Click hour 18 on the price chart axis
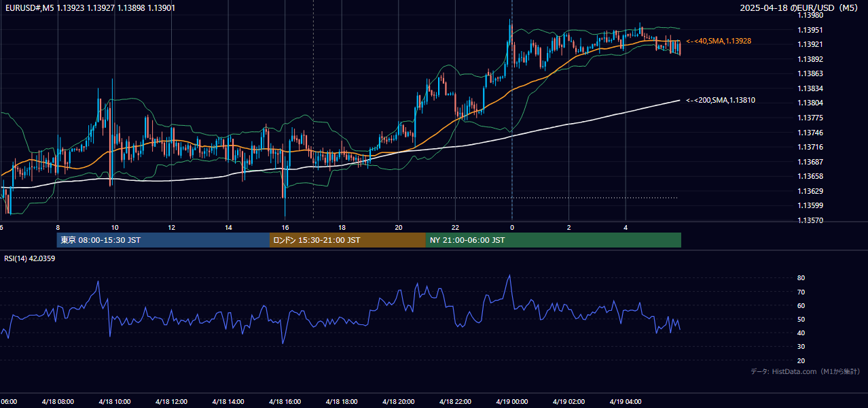868x408 pixels. pyautogui.click(x=342, y=228)
